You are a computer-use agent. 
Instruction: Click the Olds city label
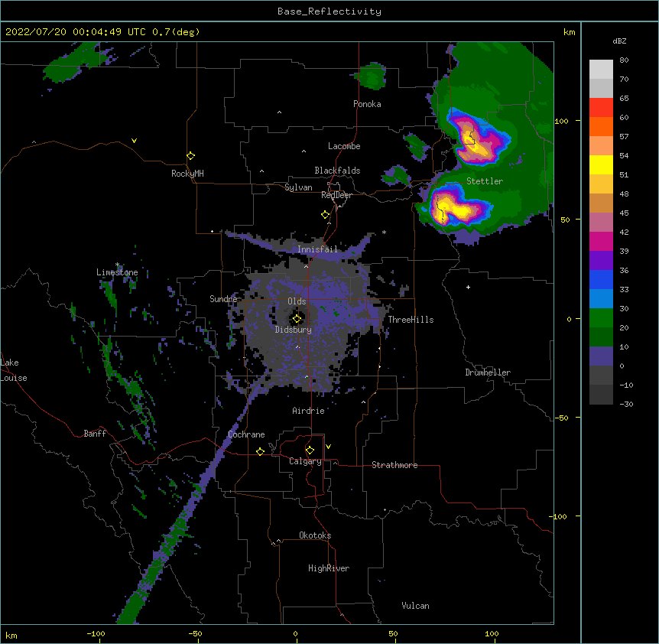coord(297,301)
